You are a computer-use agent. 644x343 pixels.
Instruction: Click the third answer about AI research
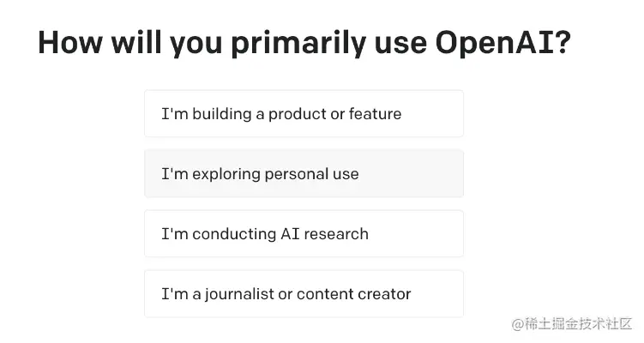(x=304, y=233)
